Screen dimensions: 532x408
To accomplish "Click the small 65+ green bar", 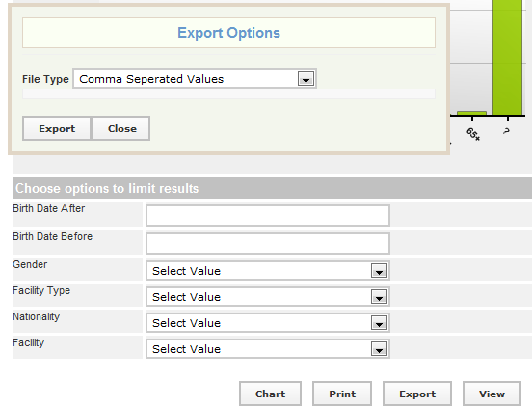I will coord(471,114).
